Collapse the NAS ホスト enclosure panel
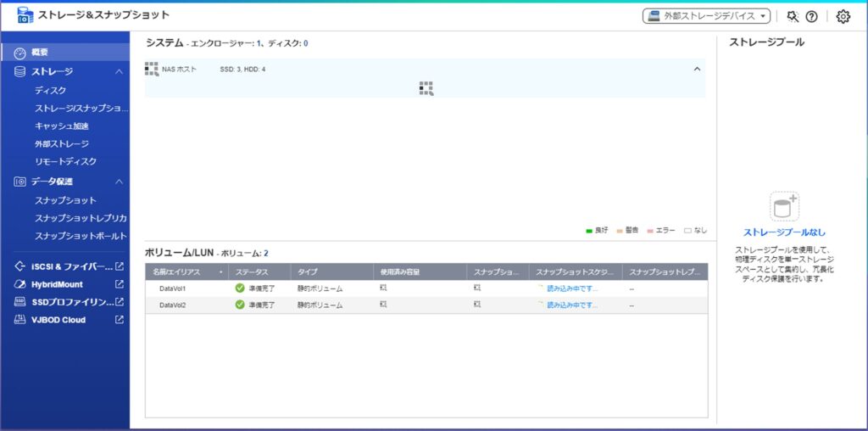The height and width of the screenshot is (431, 868). pos(697,69)
